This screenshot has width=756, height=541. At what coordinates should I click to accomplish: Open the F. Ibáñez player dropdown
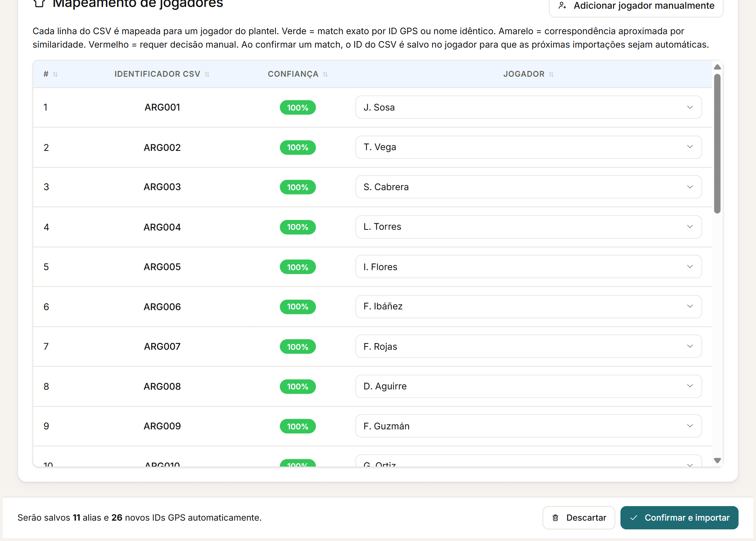(528, 306)
